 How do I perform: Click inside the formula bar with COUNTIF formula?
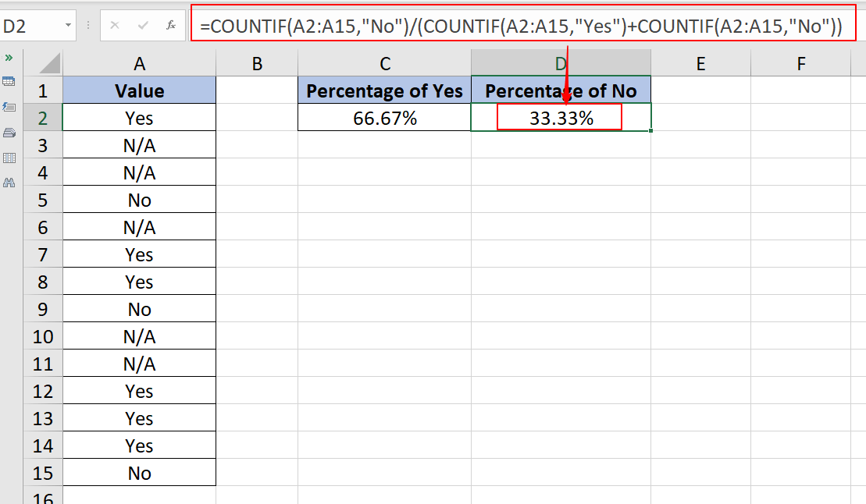pos(515,26)
